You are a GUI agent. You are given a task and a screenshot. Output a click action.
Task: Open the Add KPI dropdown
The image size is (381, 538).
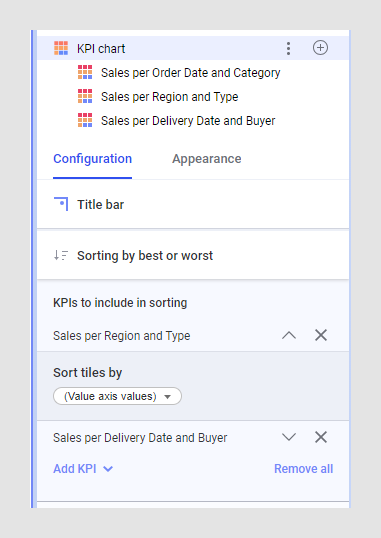pyautogui.click(x=83, y=469)
